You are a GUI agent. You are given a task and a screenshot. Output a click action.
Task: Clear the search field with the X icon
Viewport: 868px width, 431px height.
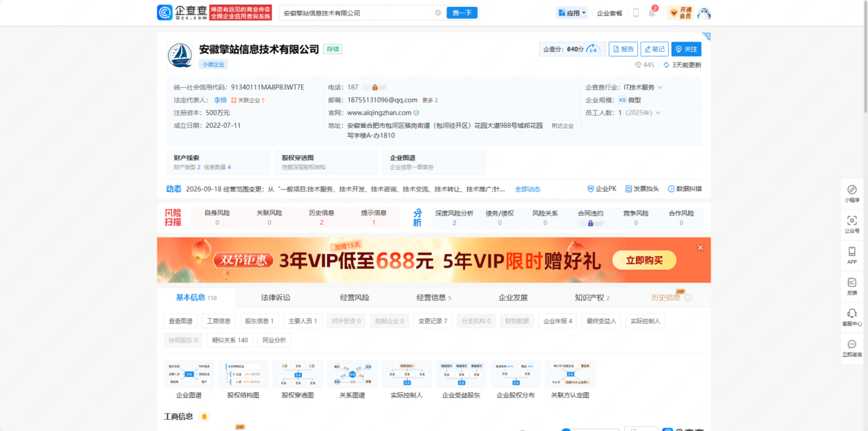(x=438, y=13)
